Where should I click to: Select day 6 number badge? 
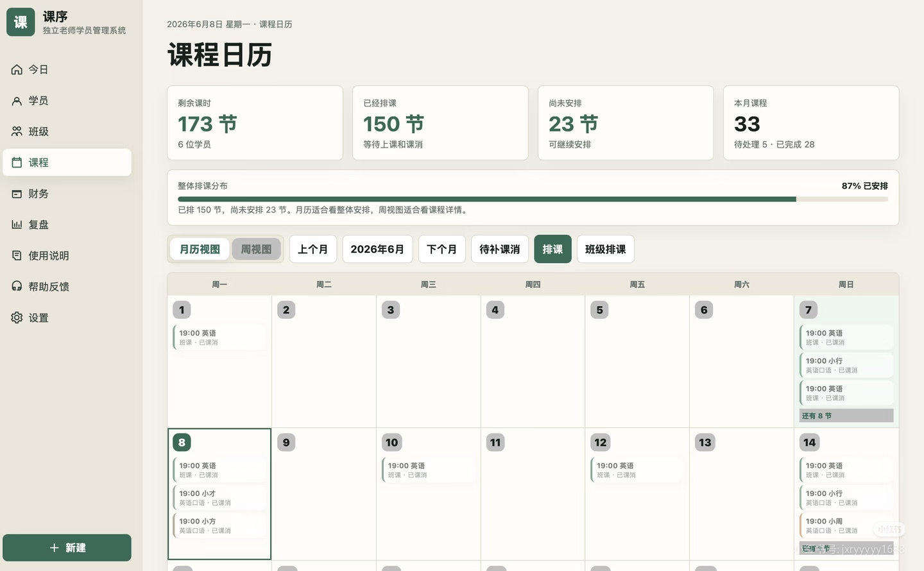[704, 310]
